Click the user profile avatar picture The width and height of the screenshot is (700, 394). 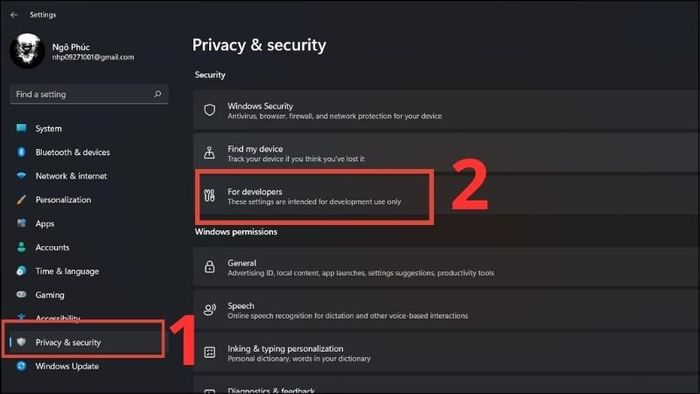27,50
